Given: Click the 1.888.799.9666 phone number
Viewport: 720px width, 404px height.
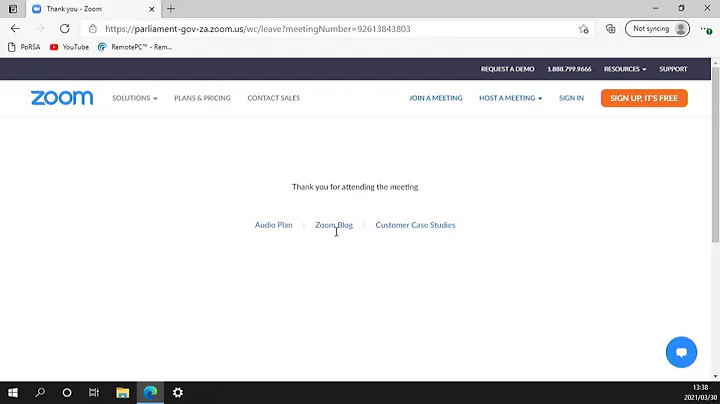Looking at the screenshot, I should pyautogui.click(x=569, y=69).
